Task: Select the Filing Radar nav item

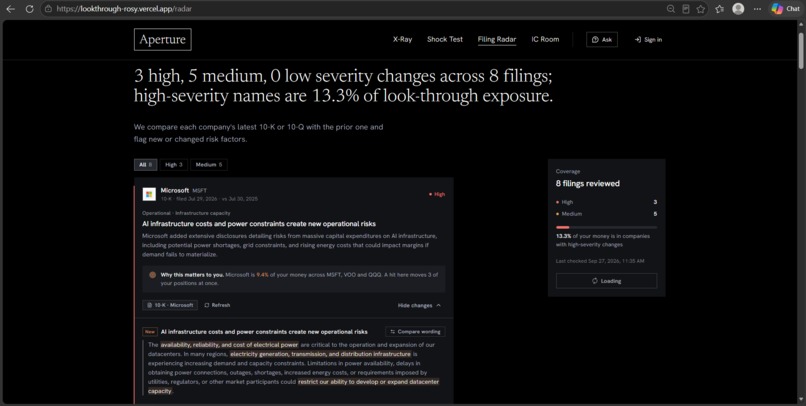Action: pyautogui.click(x=497, y=39)
